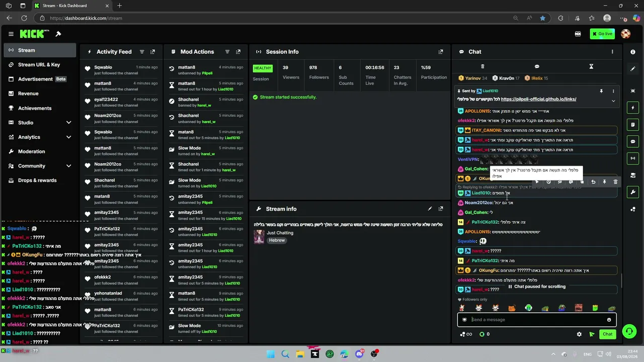
Task: Open pinned message options menu
Action: pyautogui.click(x=613, y=92)
